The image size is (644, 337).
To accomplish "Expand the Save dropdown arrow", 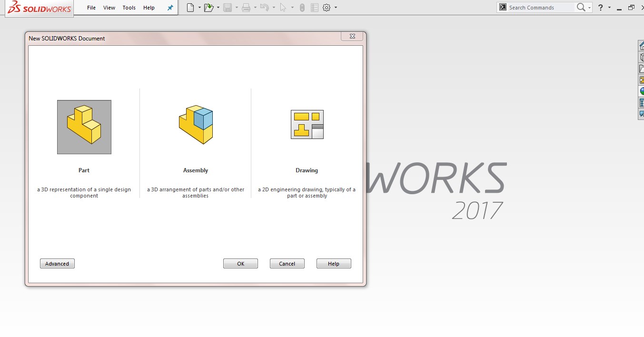I will pyautogui.click(x=237, y=8).
